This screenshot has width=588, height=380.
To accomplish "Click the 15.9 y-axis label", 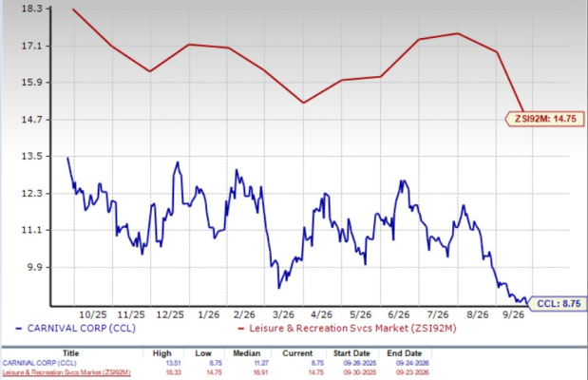I will coord(32,82).
